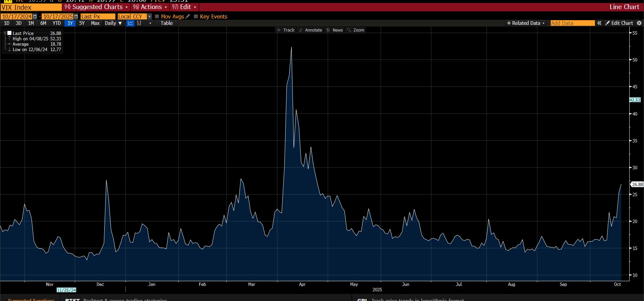Viewport: 644px width, 301px height.
Task: Select the line chart type icon
Action: click(130, 23)
